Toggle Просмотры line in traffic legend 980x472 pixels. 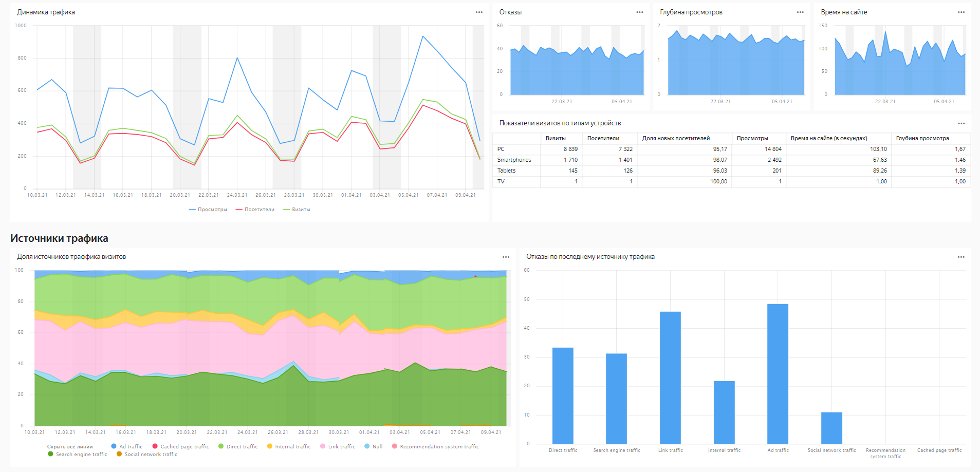click(x=208, y=210)
